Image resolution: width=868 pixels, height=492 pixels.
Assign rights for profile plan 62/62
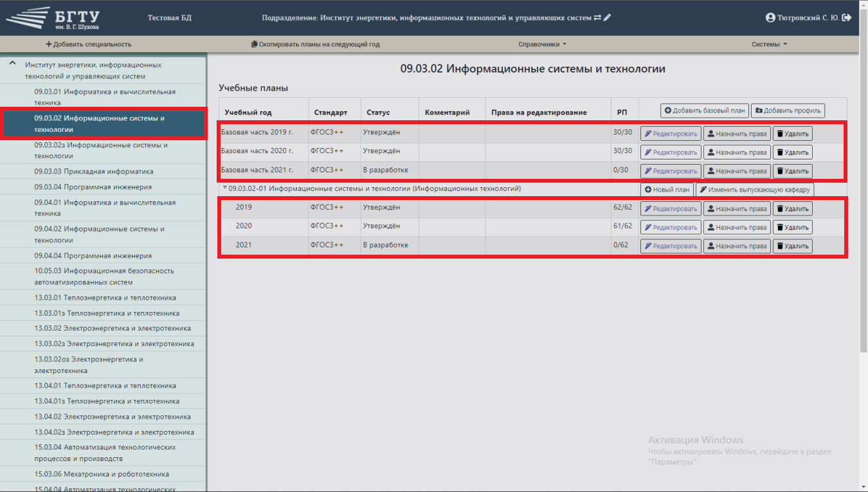737,208
